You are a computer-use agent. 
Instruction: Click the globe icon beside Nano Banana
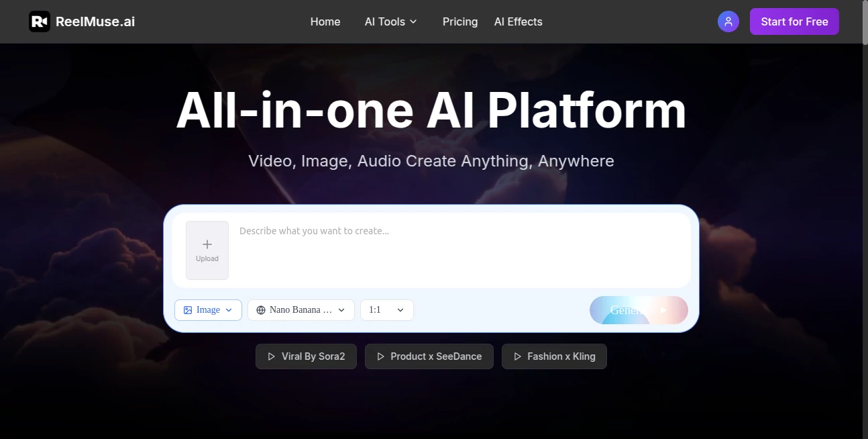(x=260, y=309)
